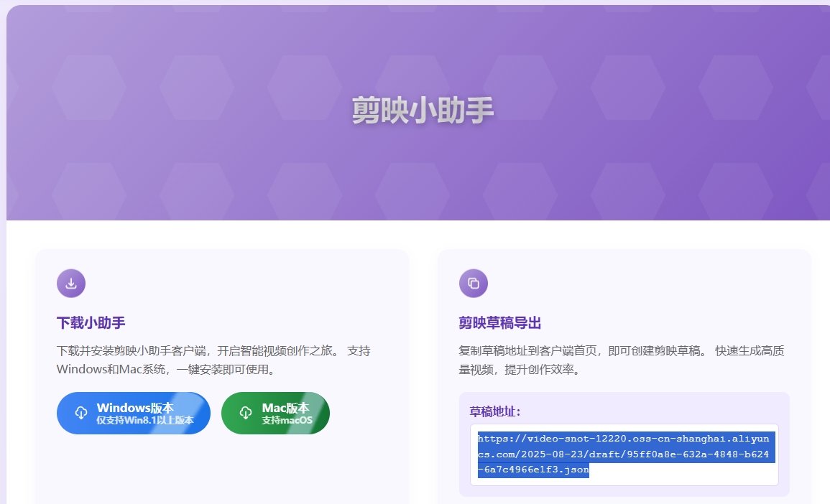Image resolution: width=830 pixels, height=504 pixels.
Task: Click the 剪映小助手 page title
Action: click(423, 111)
